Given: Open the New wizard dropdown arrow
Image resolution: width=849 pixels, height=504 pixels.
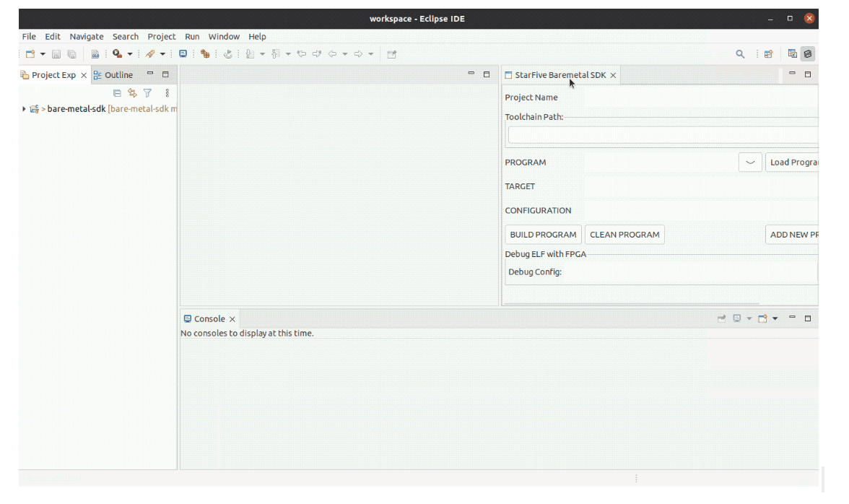Looking at the screenshot, I should pos(43,54).
